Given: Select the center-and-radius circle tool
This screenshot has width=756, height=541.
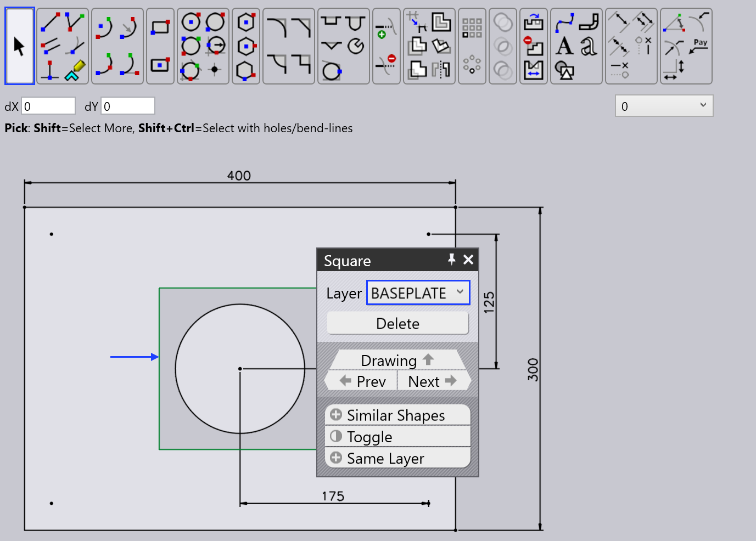Looking at the screenshot, I should coord(191,22).
